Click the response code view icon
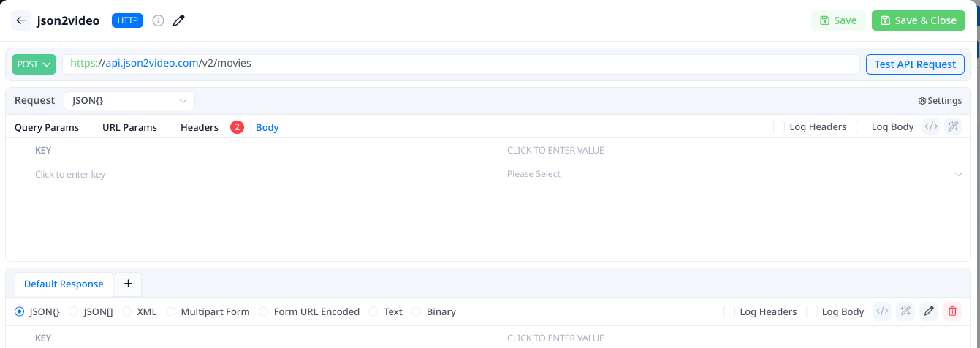 [882, 311]
